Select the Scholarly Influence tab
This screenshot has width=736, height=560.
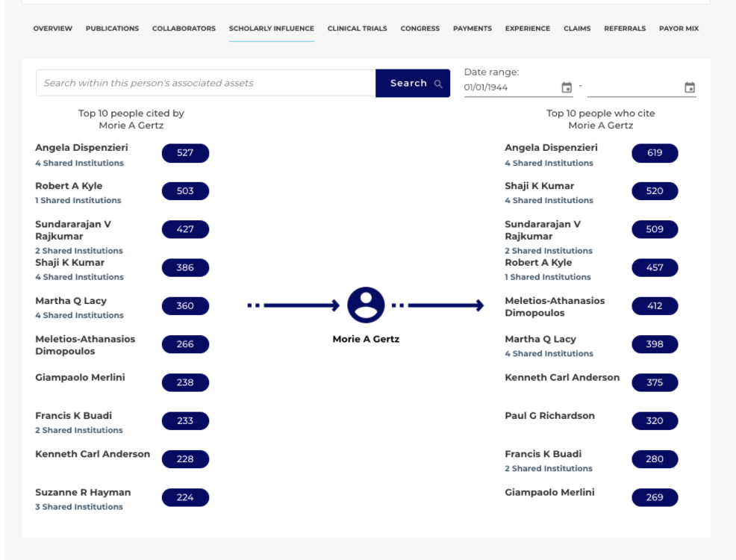click(271, 28)
